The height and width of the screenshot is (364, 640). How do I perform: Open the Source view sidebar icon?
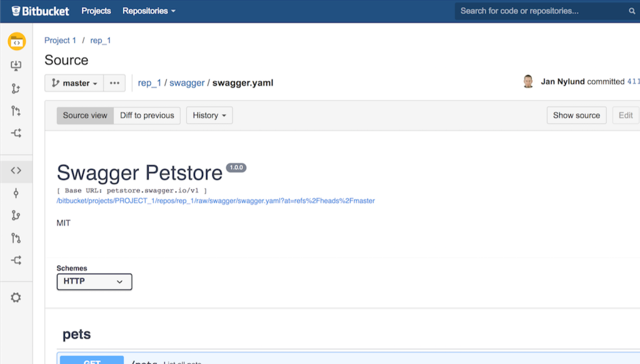click(x=16, y=170)
